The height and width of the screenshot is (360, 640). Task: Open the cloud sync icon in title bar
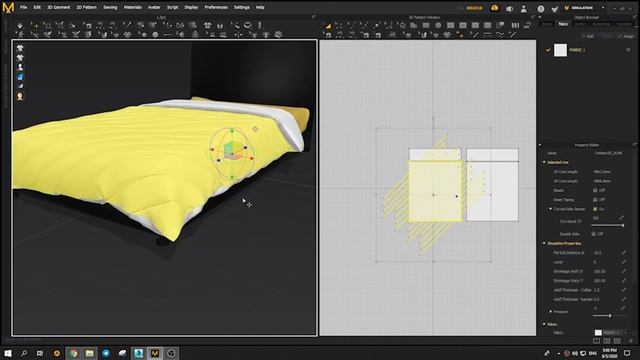pos(495,8)
